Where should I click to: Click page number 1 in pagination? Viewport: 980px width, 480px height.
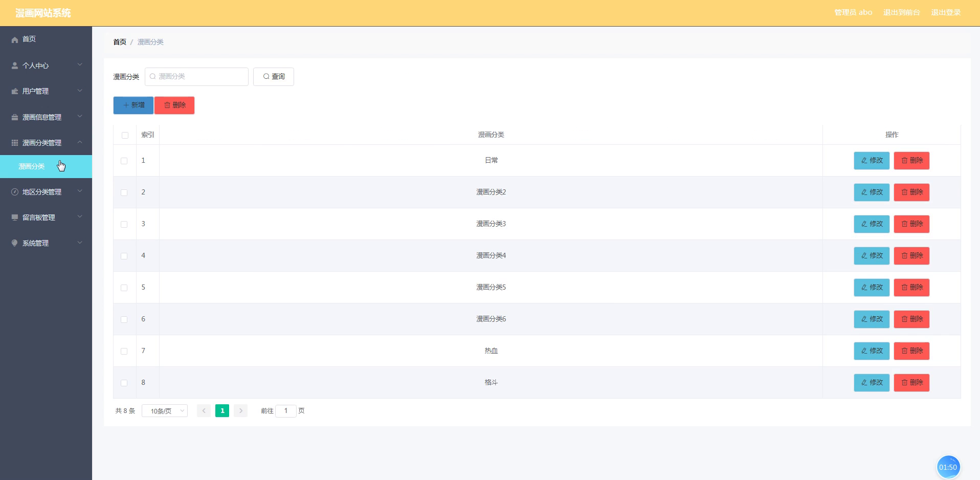(222, 411)
